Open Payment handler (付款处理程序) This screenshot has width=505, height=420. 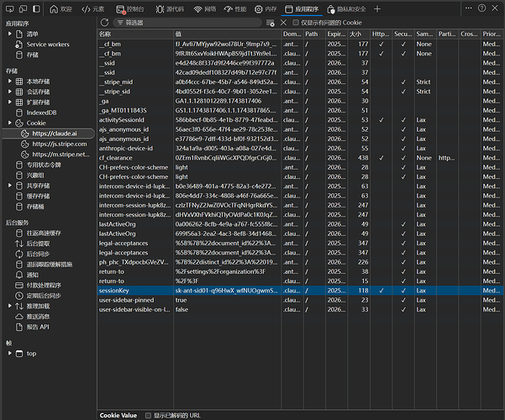coord(44,285)
